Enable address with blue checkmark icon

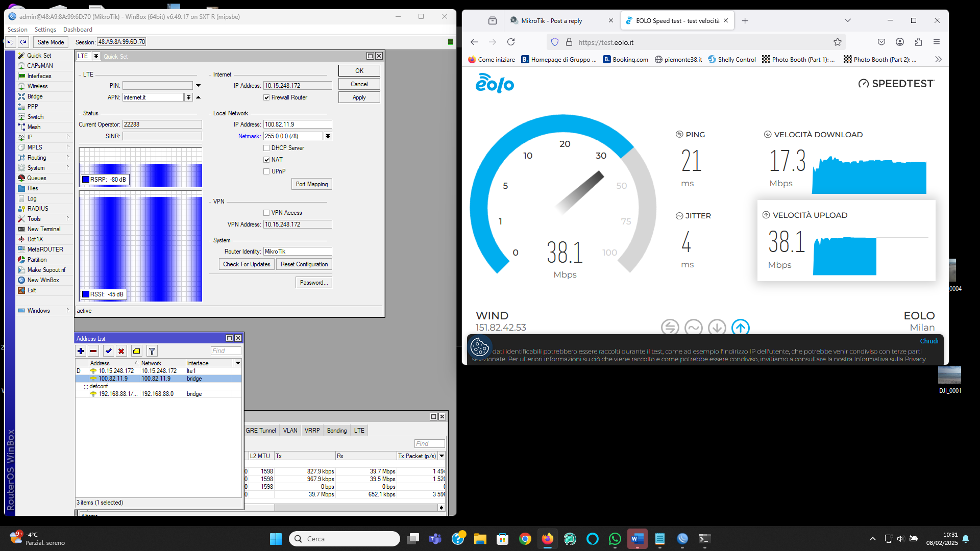coord(108,351)
